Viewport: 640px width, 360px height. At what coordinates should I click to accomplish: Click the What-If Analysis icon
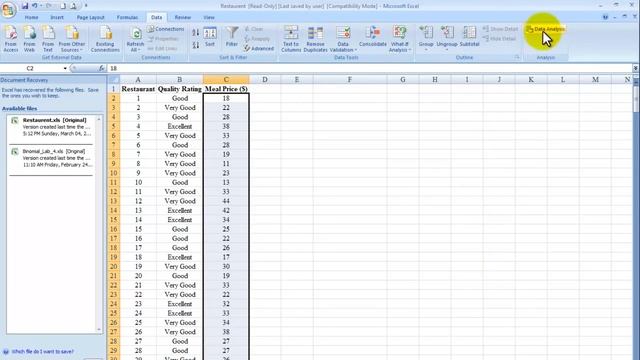400,33
